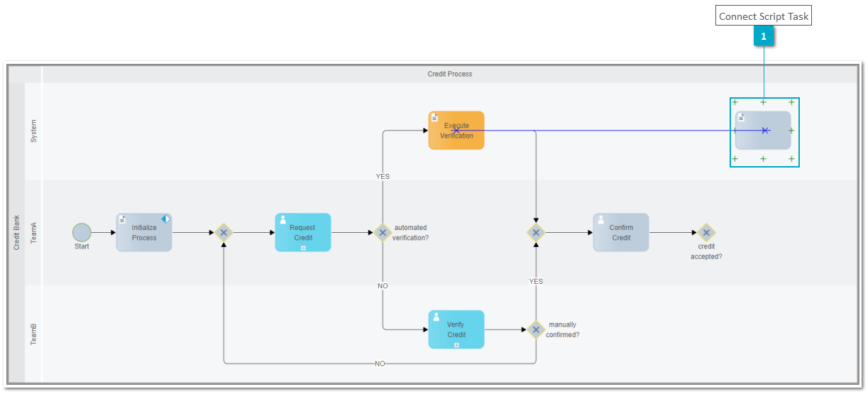Select the Credit Process pool header

tap(449, 74)
